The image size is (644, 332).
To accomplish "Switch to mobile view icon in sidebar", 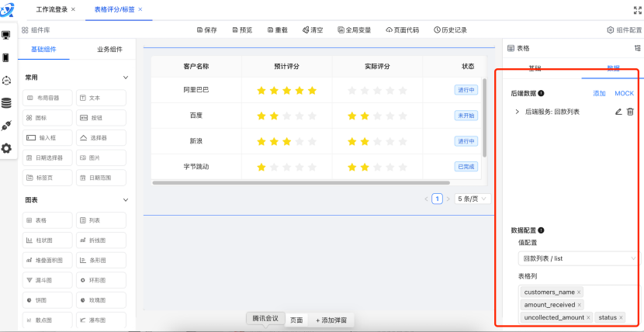I will [5, 57].
